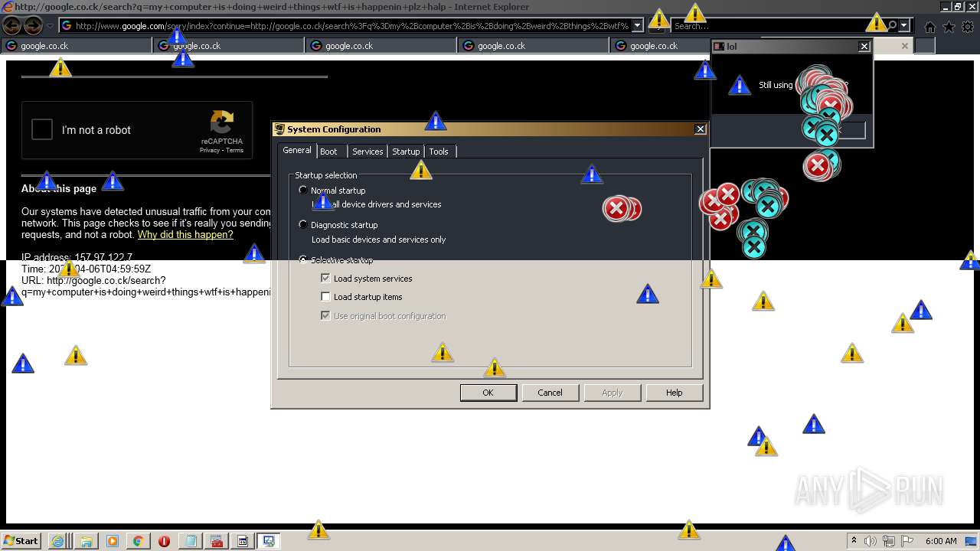Show hidden system tray icons

coord(854,541)
